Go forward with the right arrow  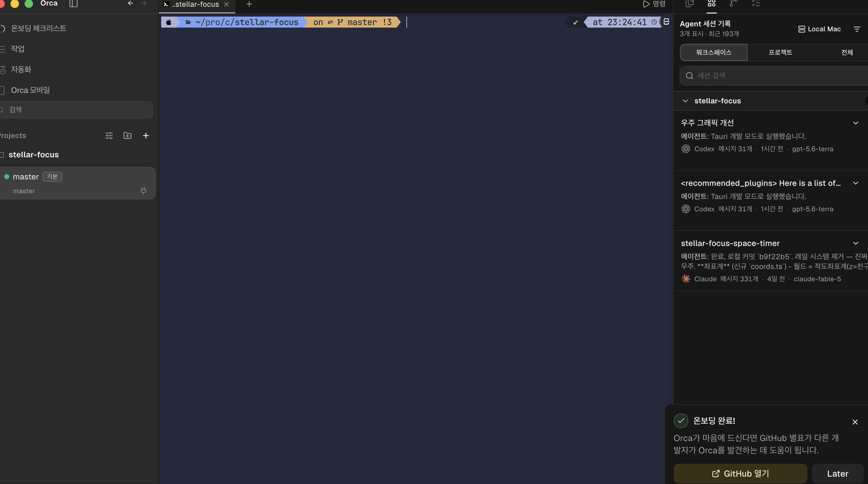click(x=144, y=3)
